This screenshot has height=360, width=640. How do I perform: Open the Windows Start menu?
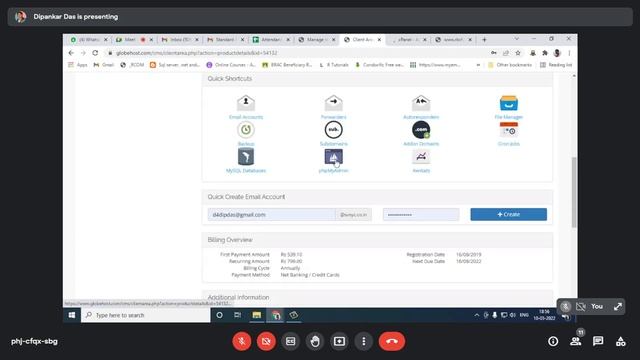pyautogui.click(x=72, y=315)
